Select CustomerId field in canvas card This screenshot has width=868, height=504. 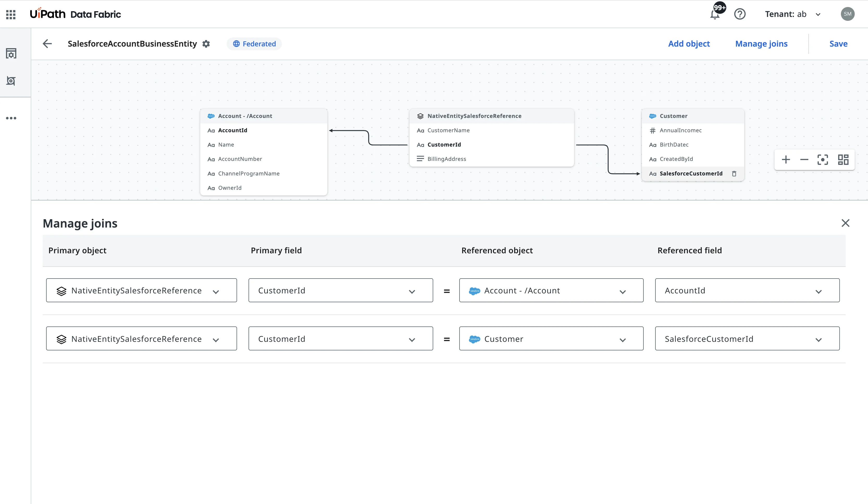click(492, 145)
